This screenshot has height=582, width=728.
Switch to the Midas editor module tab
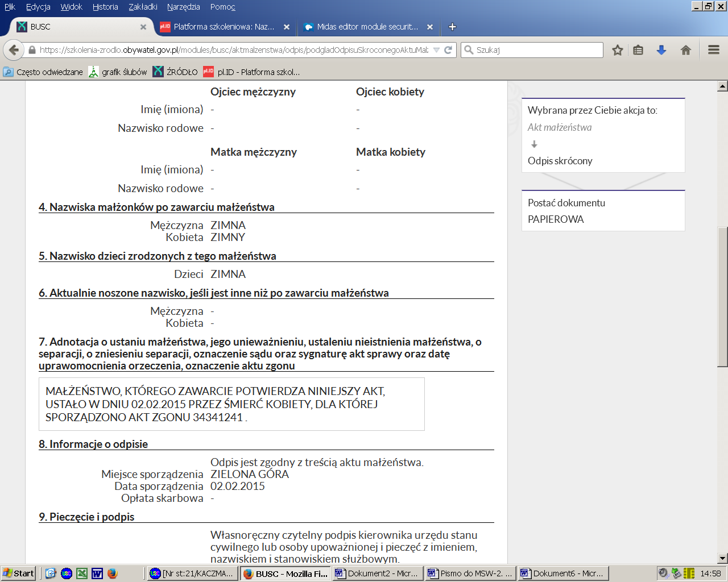(x=367, y=27)
